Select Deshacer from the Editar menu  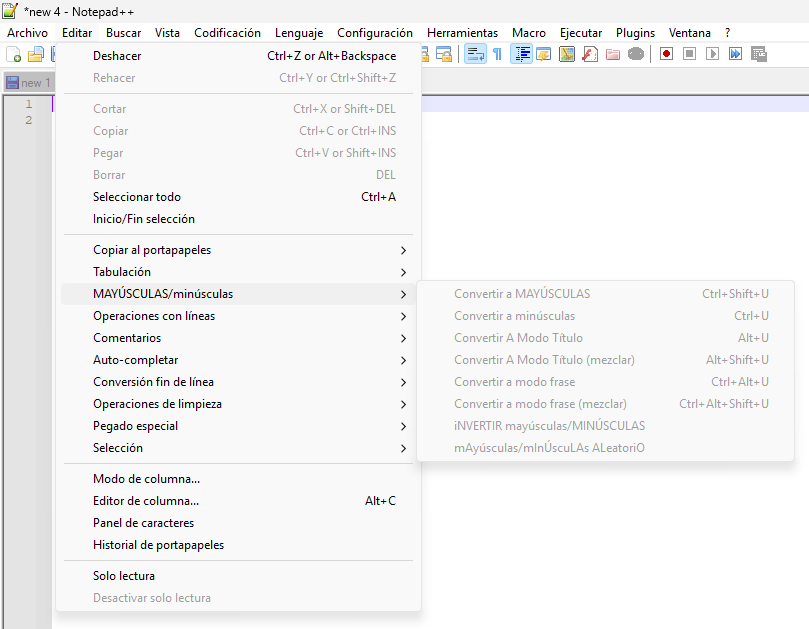[117, 56]
